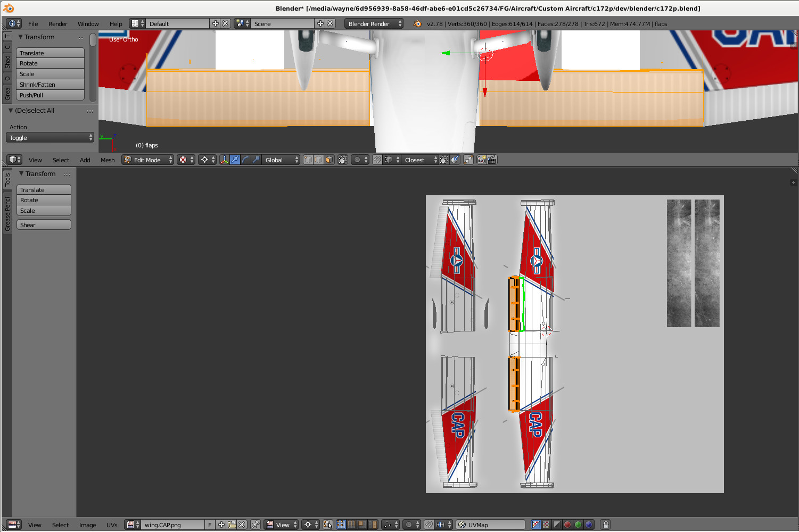799x532 pixels.
Task: Toggle the UV editor lock icon
Action: click(x=606, y=525)
